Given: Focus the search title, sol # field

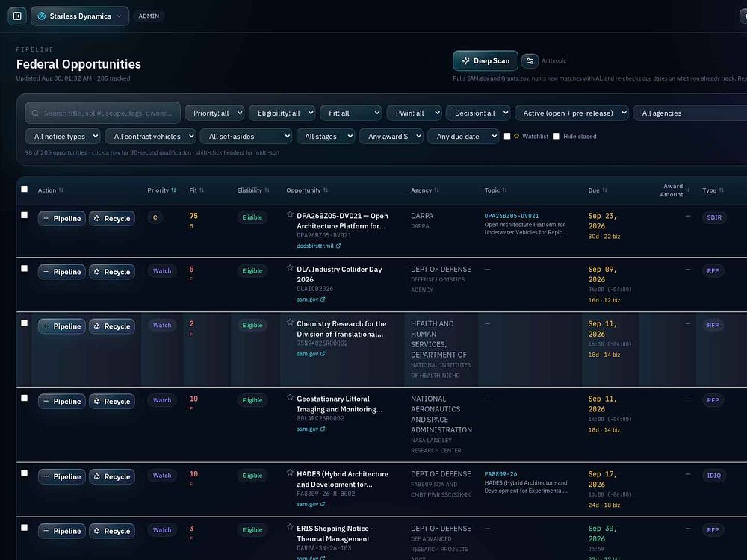Looking at the screenshot, I should (x=103, y=113).
